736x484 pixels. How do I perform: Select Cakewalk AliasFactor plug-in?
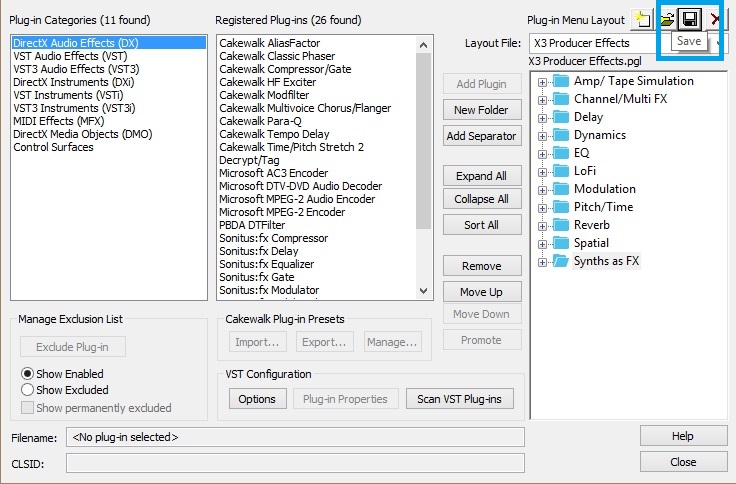pos(269,43)
